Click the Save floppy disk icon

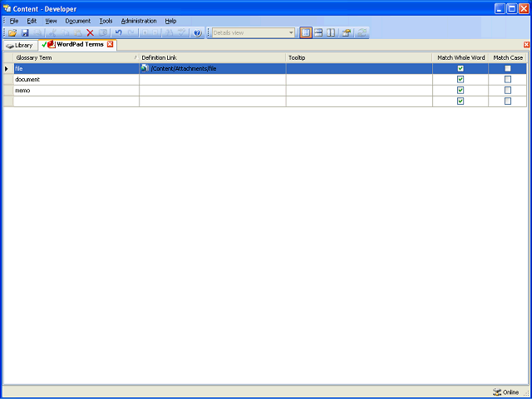click(x=25, y=33)
